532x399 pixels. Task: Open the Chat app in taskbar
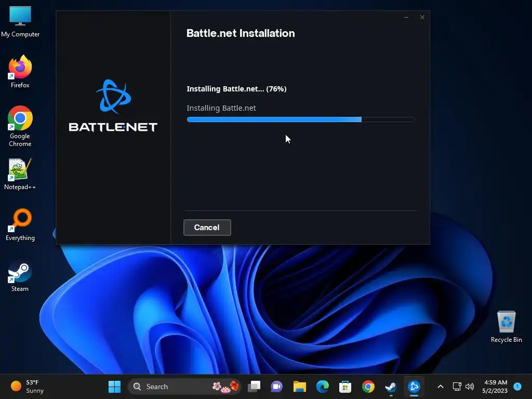pyautogui.click(x=276, y=387)
